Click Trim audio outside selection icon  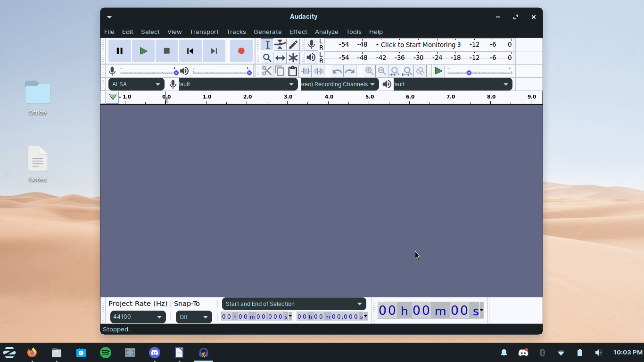click(x=305, y=71)
